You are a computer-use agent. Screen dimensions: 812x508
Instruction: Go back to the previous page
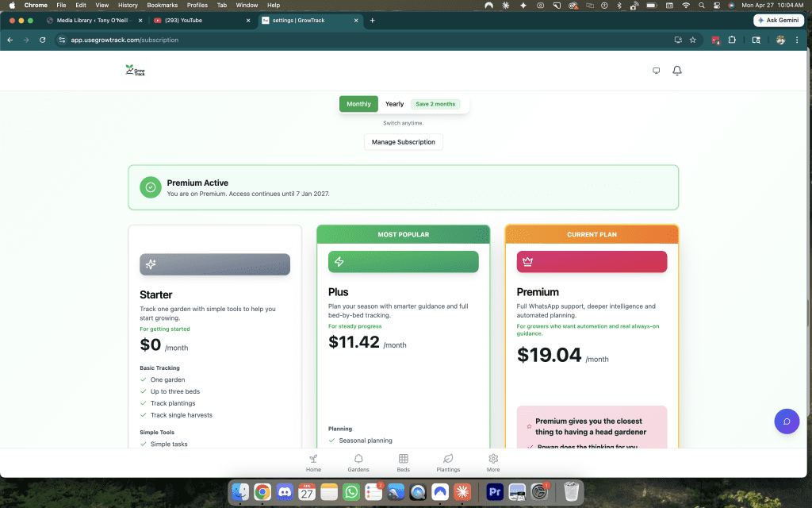click(x=10, y=40)
